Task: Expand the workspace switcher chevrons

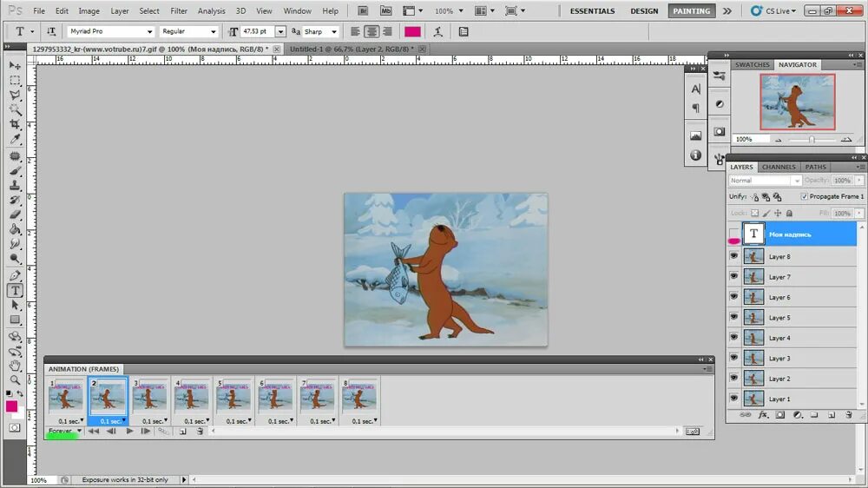Action: [727, 10]
